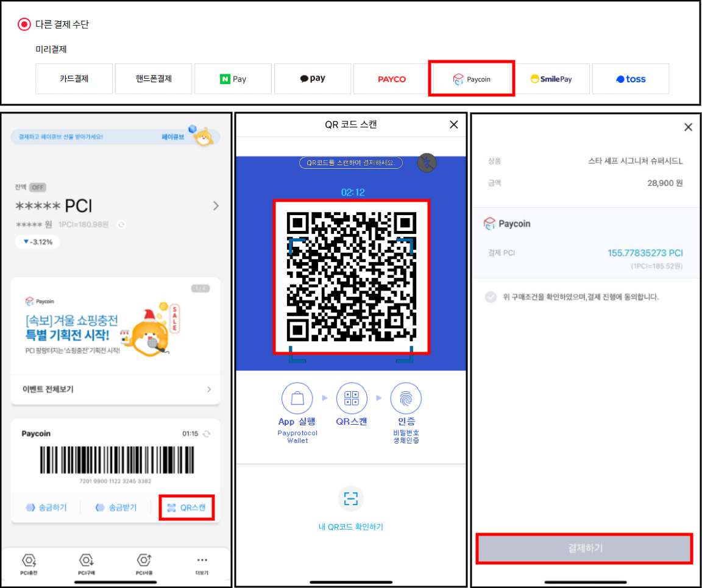Open 내 QR코드 확인하기 link
The width and height of the screenshot is (702, 588).
[351, 527]
